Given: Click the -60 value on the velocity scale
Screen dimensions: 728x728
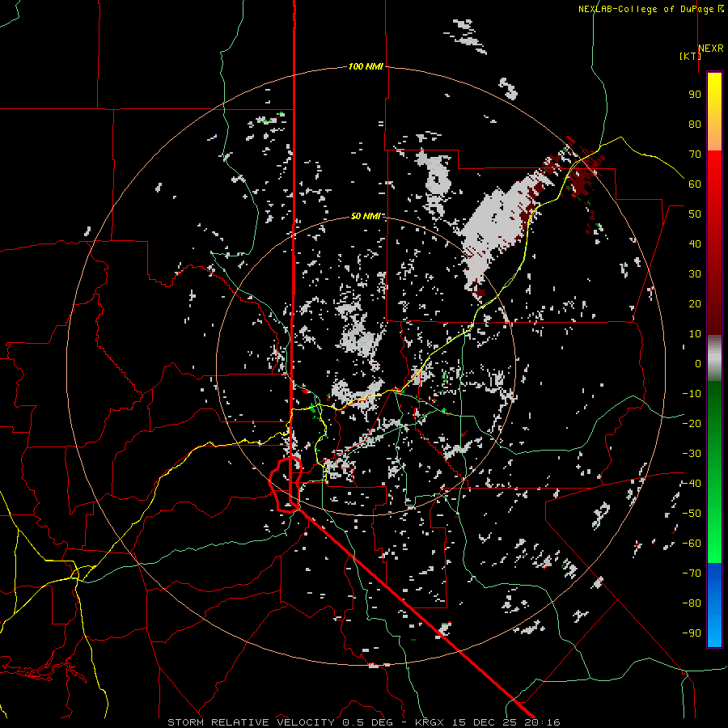Looking at the screenshot, I should (692, 544).
